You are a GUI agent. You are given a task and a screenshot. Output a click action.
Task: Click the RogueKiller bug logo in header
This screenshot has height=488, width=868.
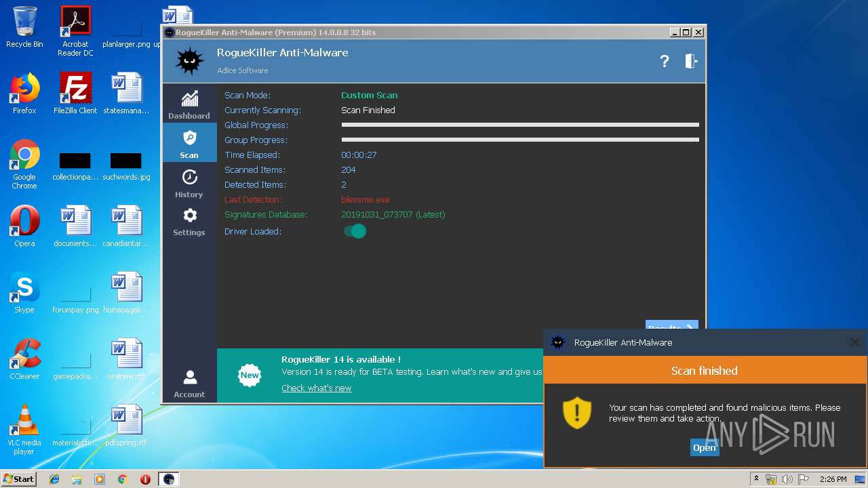point(189,61)
